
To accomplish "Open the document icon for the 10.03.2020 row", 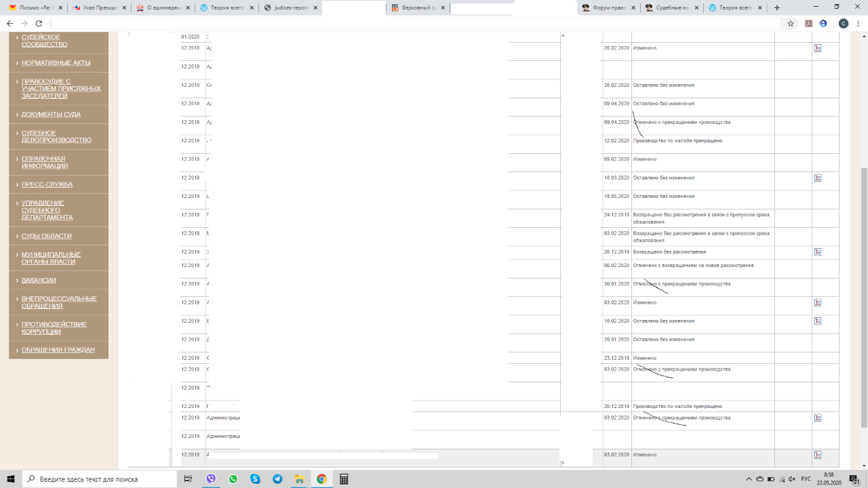I will (818, 178).
